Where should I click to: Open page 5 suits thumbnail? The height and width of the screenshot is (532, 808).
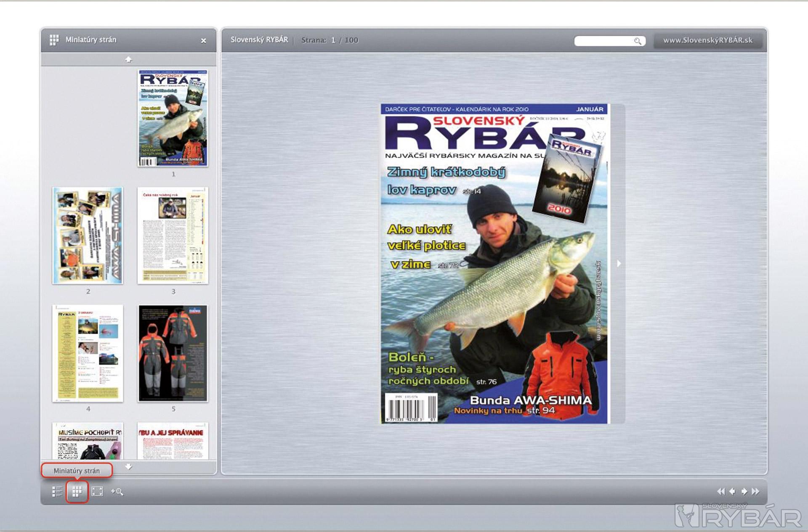[x=173, y=353]
